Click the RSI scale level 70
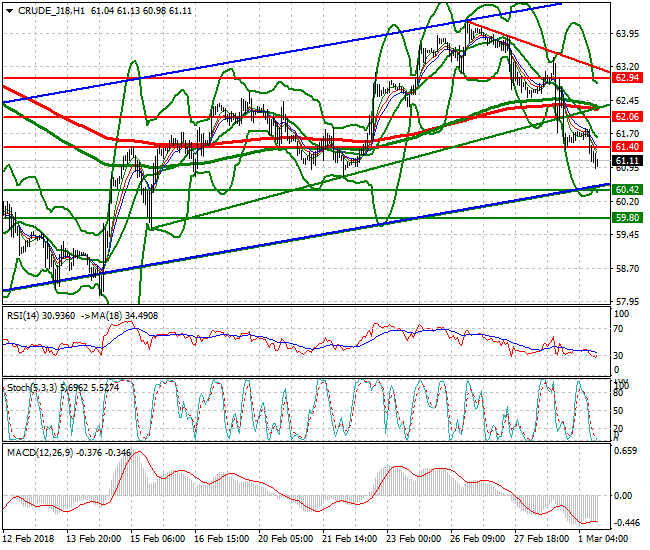The image size is (650, 550). tap(618, 329)
